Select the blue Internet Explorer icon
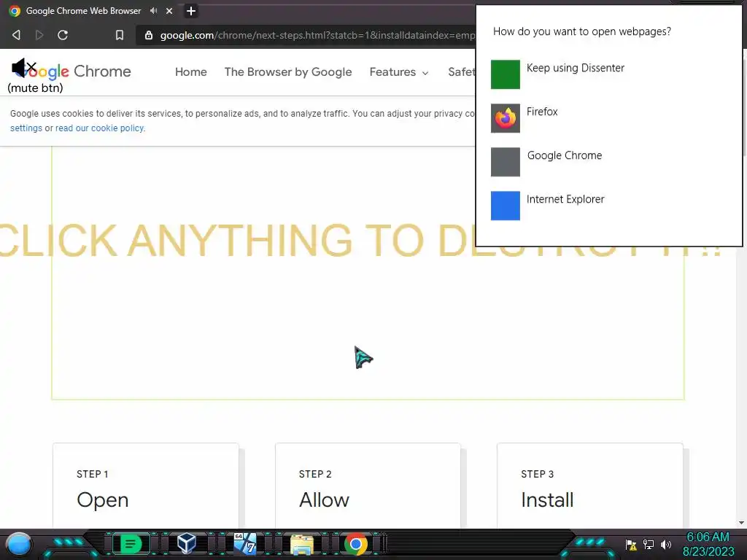This screenshot has width=747, height=560. (x=506, y=206)
